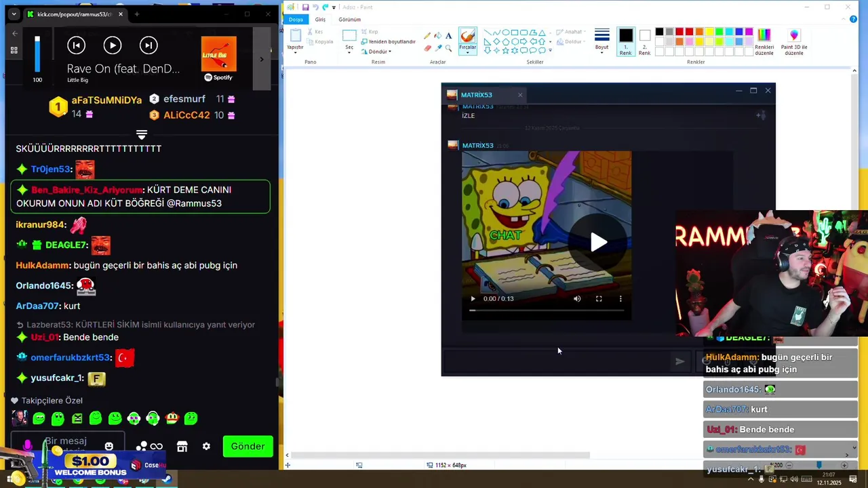
Task: Click the Steam icon in the taskbar
Action: [167, 480]
